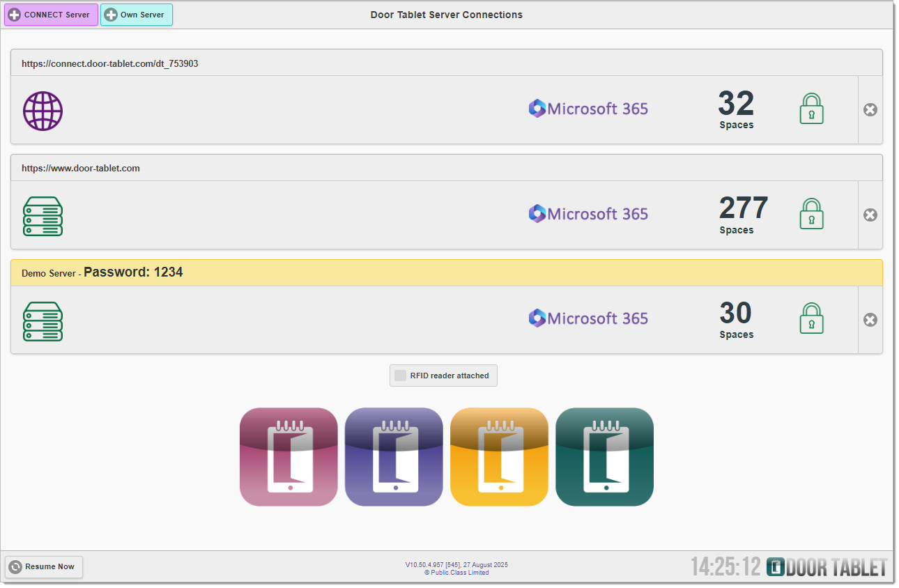The height and width of the screenshot is (588, 899).
Task: Click the lock icon beside 32 Spaces
Action: (811, 109)
